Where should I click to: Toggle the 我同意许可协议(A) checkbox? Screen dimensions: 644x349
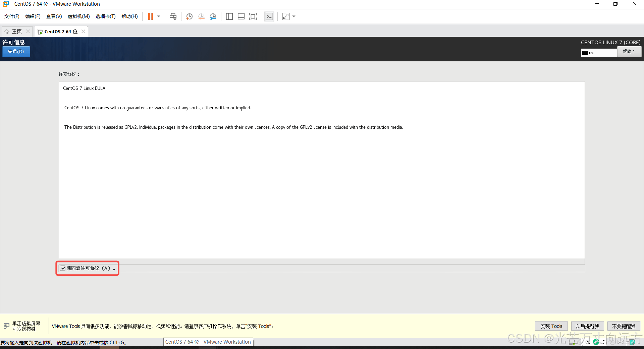coord(63,268)
